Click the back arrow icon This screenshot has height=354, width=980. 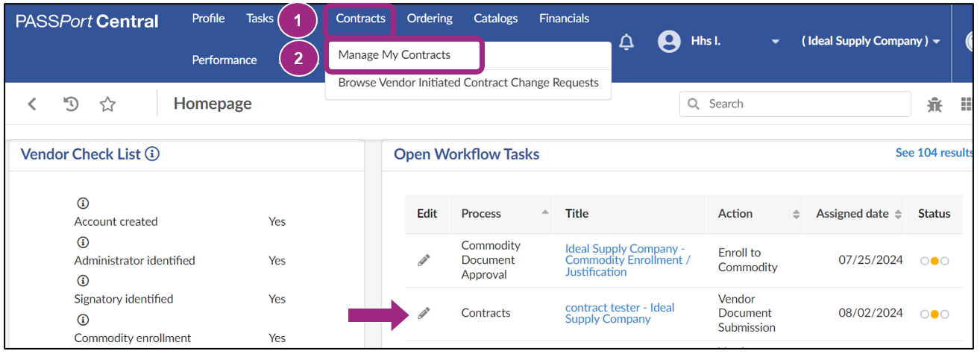click(x=32, y=104)
